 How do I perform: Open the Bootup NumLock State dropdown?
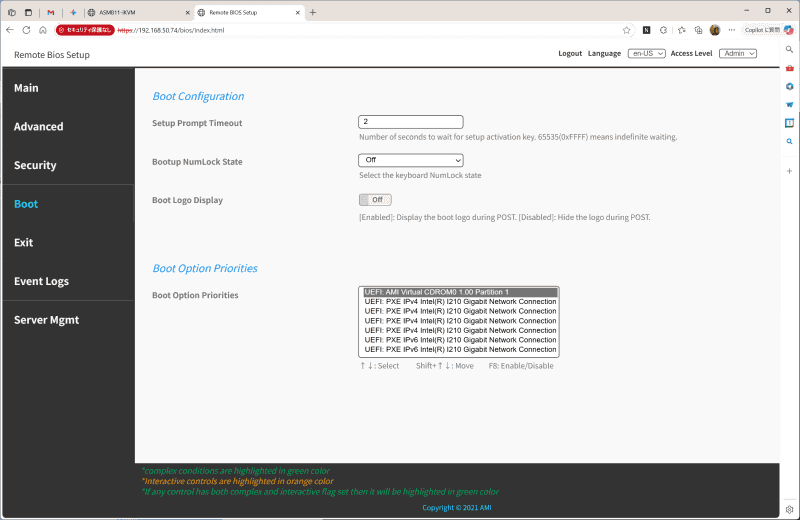(411, 160)
